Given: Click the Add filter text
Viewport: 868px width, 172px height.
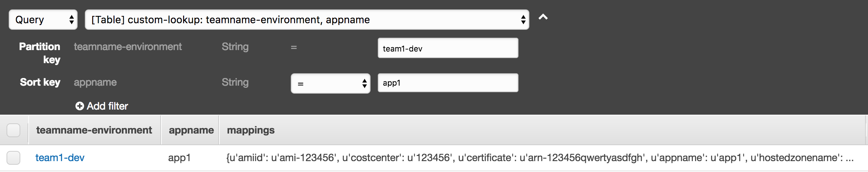Looking at the screenshot, I should pos(107,106).
